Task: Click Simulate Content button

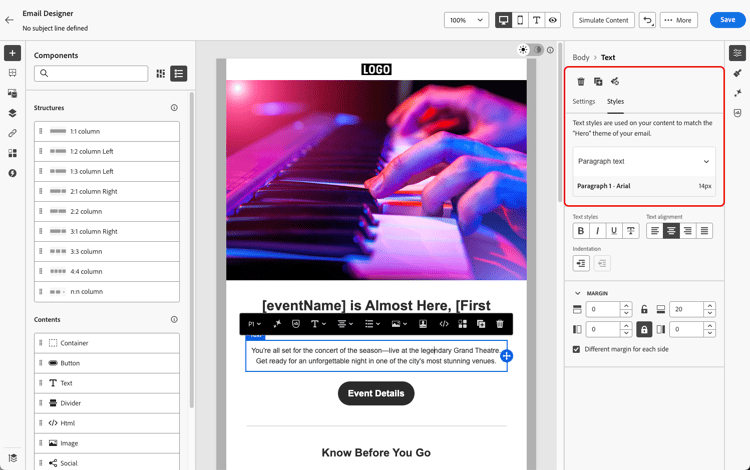Action: (x=603, y=20)
